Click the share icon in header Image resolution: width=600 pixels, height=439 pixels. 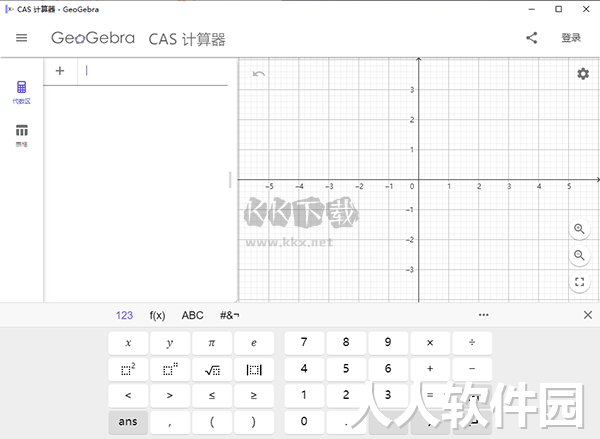[x=532, y=38]
